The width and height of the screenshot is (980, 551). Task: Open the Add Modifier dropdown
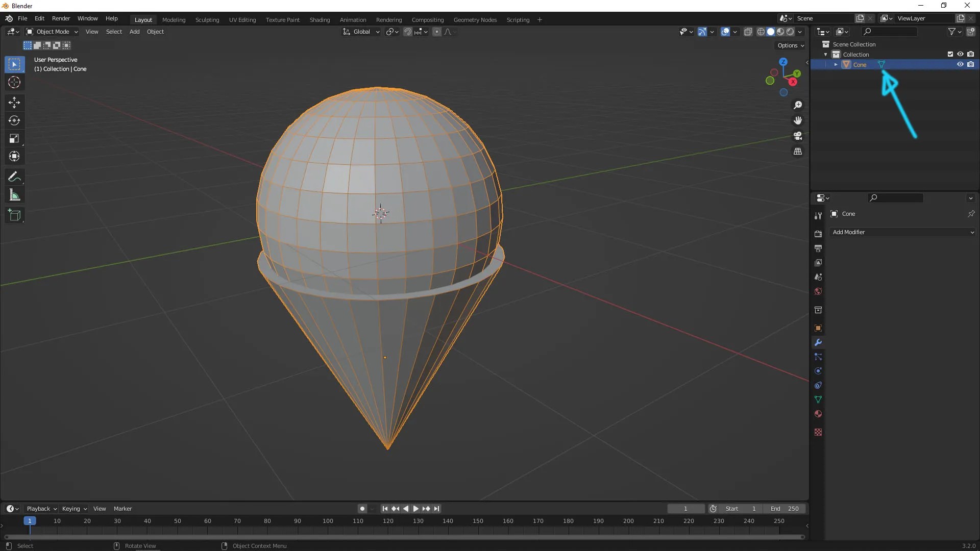tap(902, 232)
